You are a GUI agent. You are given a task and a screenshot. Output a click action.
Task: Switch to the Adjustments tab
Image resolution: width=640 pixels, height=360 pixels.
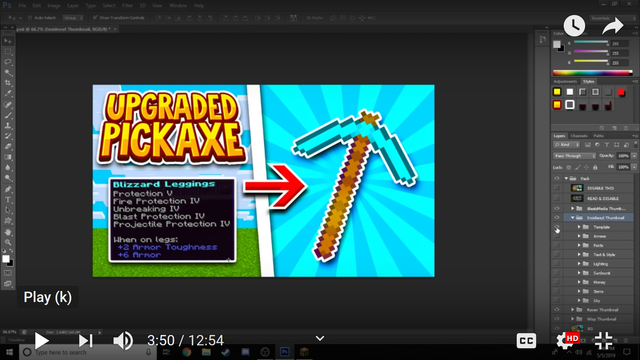tap(565, 82)
